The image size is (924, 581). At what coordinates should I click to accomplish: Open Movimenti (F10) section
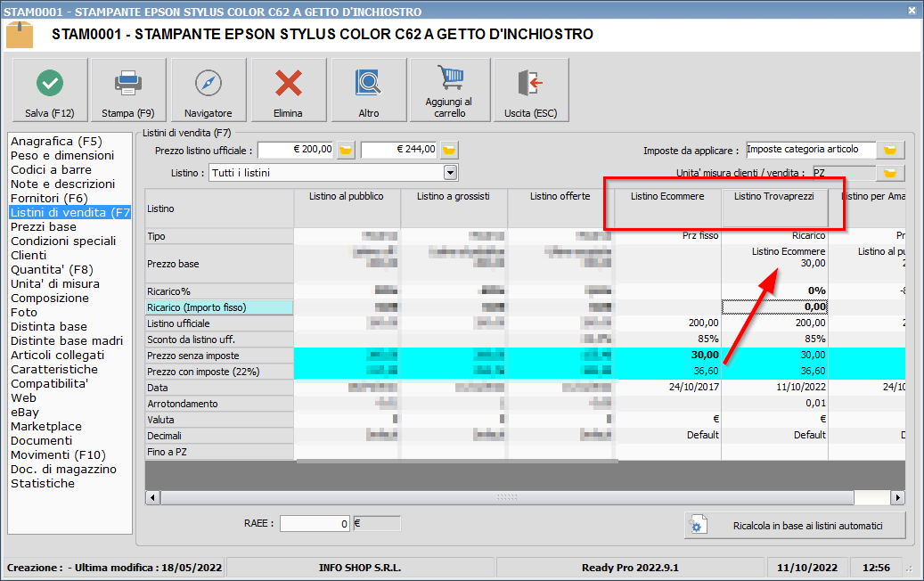(58, 454)
